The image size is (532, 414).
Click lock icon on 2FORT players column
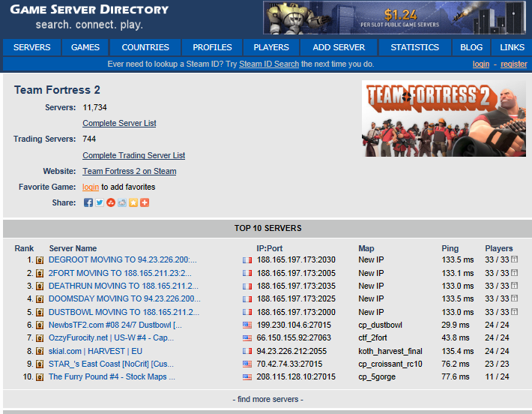514,273
